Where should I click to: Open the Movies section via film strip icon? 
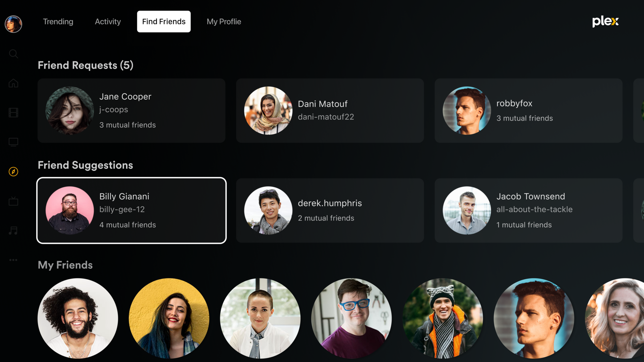tap(13, 112)
